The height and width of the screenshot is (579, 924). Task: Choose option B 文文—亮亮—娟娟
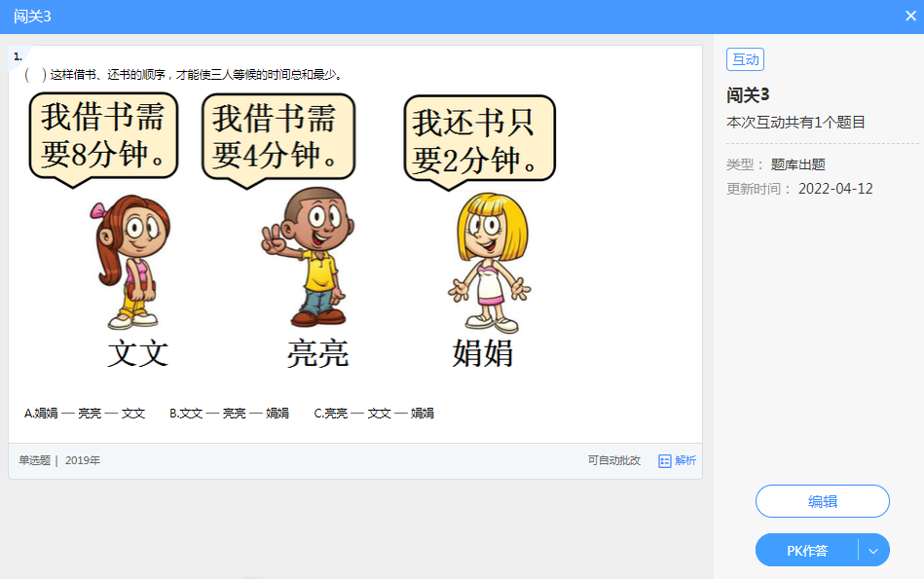pos(229,414)
